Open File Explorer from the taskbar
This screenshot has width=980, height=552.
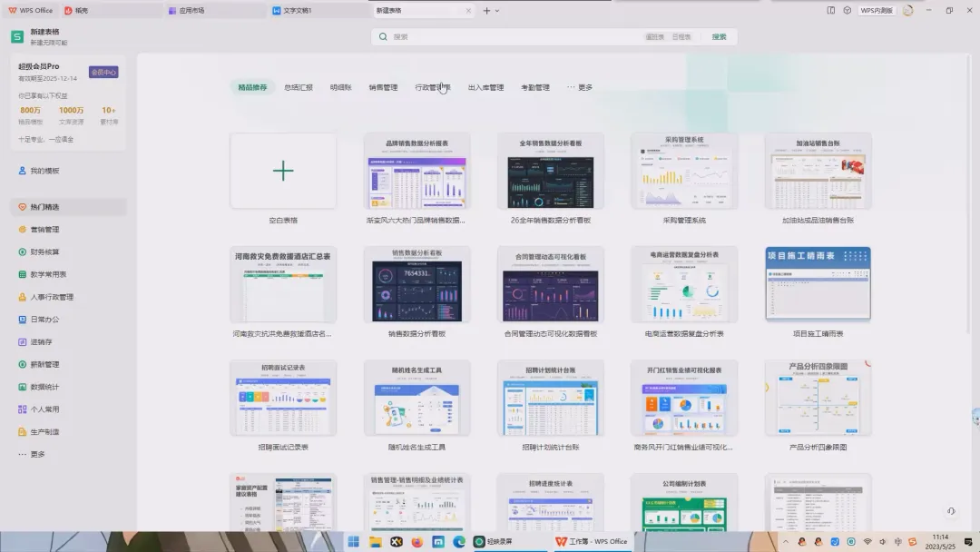pos(375,541)
